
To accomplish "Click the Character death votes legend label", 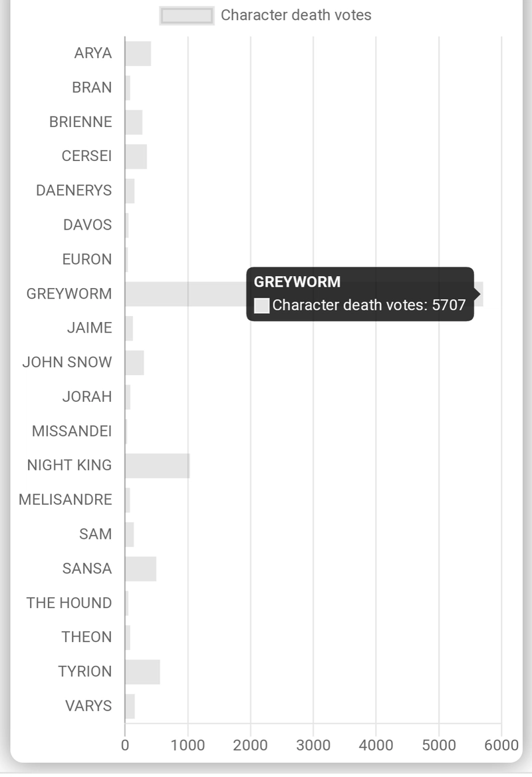I will 296,15.
